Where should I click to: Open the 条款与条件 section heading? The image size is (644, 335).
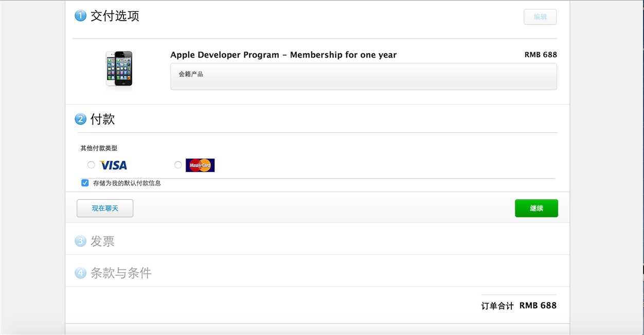coord(121,273)
